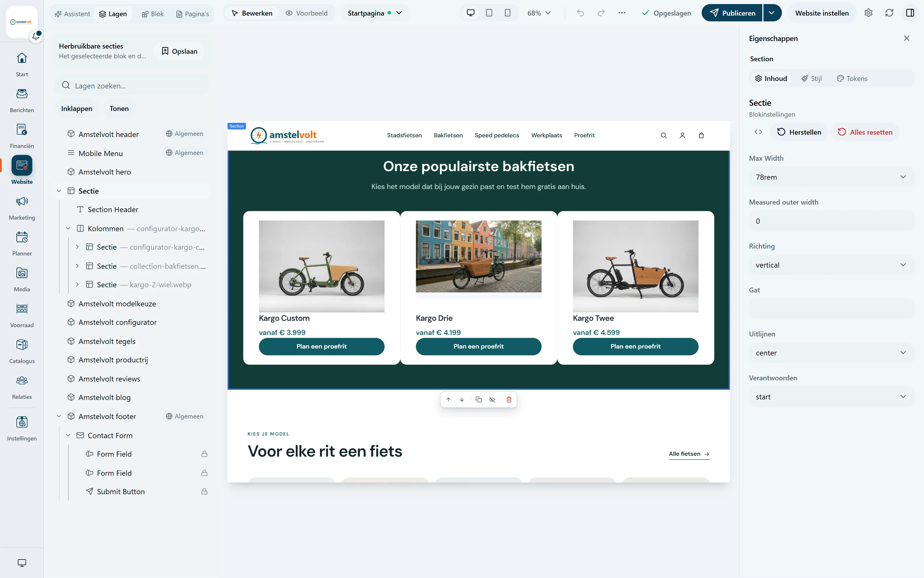Open the Verantwoorden start dropdown

tap(832, 397)
